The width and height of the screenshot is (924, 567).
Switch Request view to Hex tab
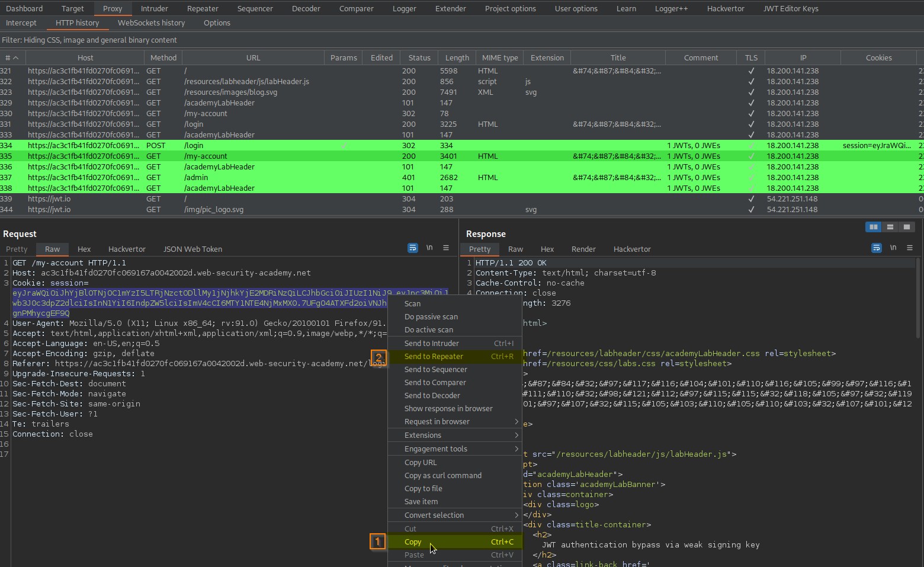point(84,249)
